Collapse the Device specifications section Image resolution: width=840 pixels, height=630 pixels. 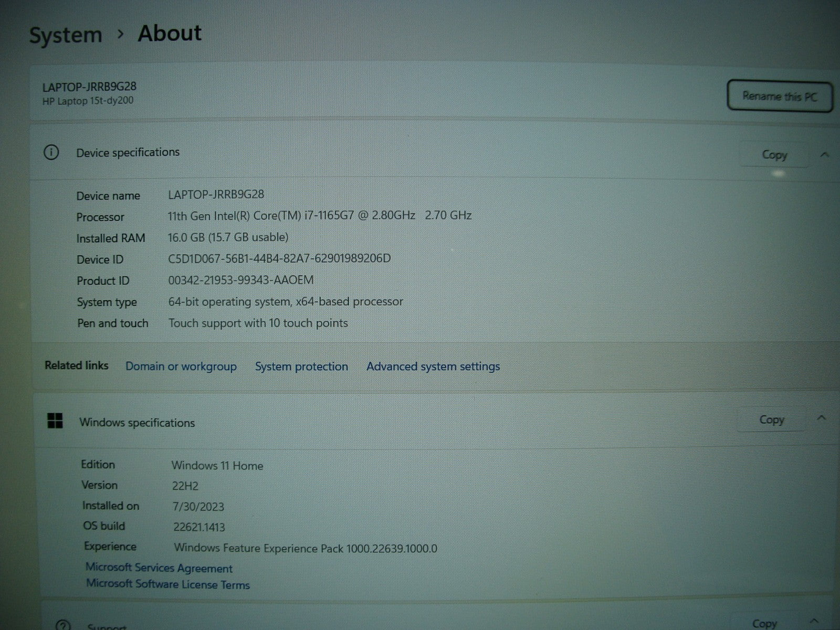pos(824,155)
